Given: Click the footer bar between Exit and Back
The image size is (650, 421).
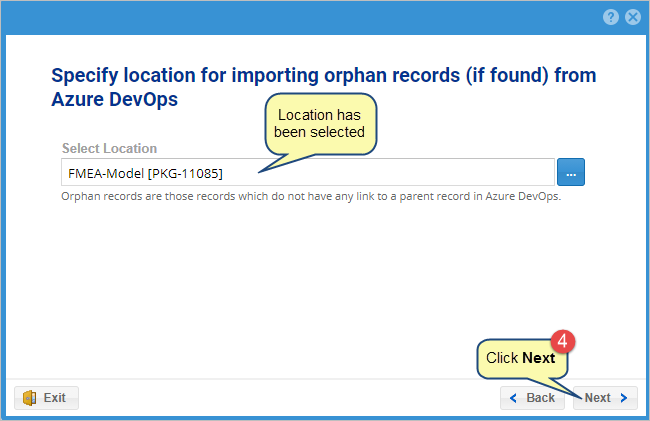Looking at the screenshot, I should pos(290,398).
